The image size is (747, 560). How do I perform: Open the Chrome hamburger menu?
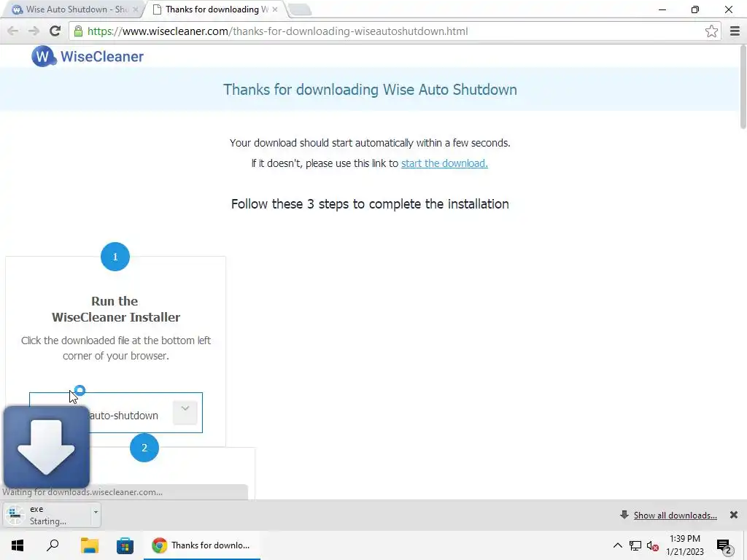(735, 31)
